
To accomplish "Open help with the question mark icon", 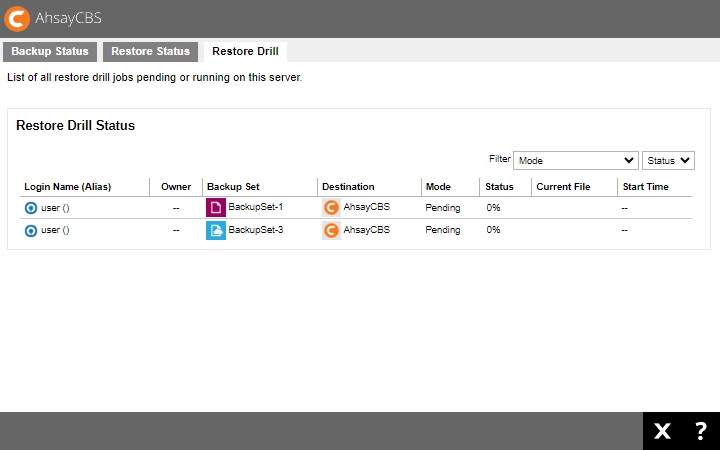I will pyautogui.click(x=700, y=431).
